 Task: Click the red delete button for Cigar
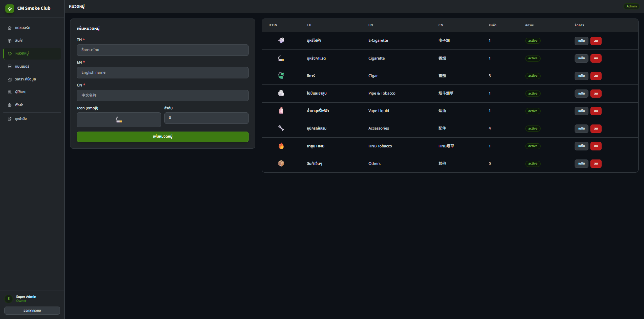596,76
